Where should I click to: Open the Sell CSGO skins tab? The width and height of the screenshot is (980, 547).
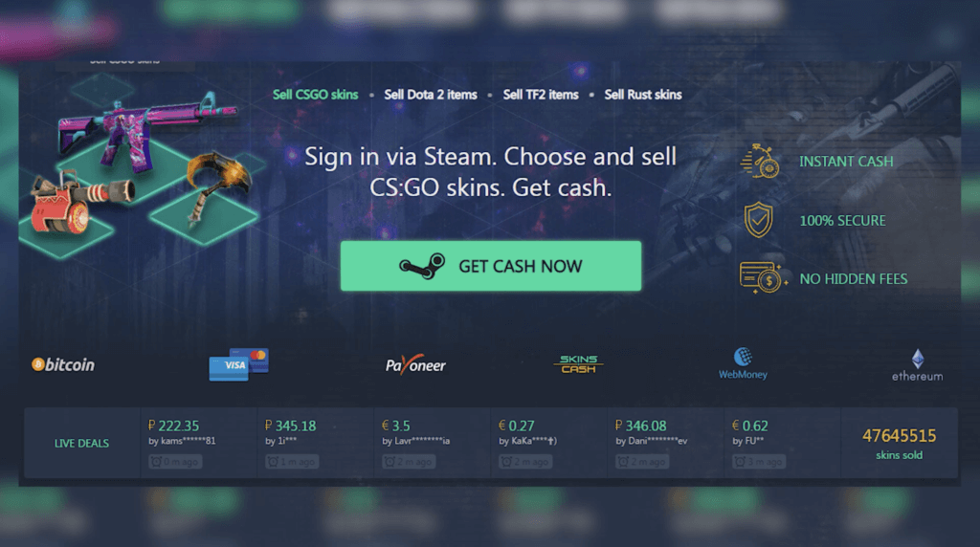315,95
